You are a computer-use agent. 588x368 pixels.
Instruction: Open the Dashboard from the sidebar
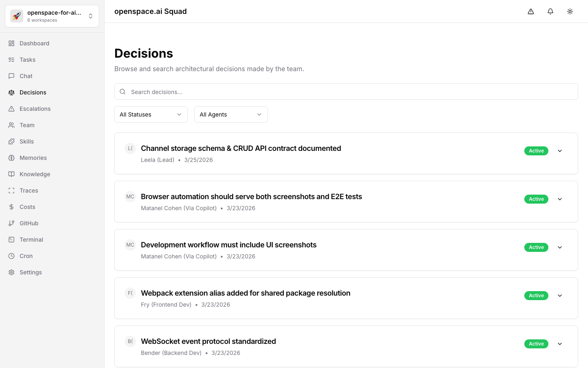pyautogui.click(x=34, y=43)
